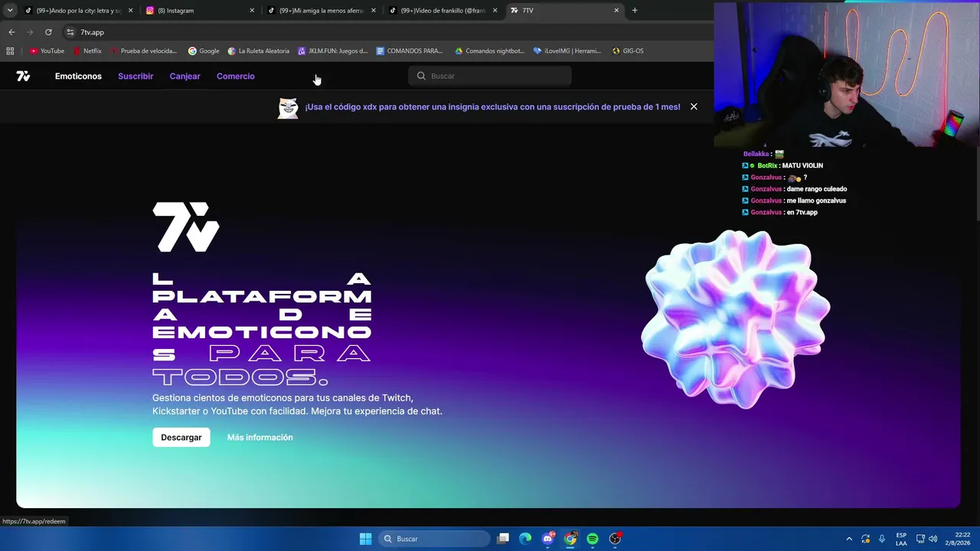Go forward in browser history
This screenshot has width=980, height=551.
click(x=30, y=32)
